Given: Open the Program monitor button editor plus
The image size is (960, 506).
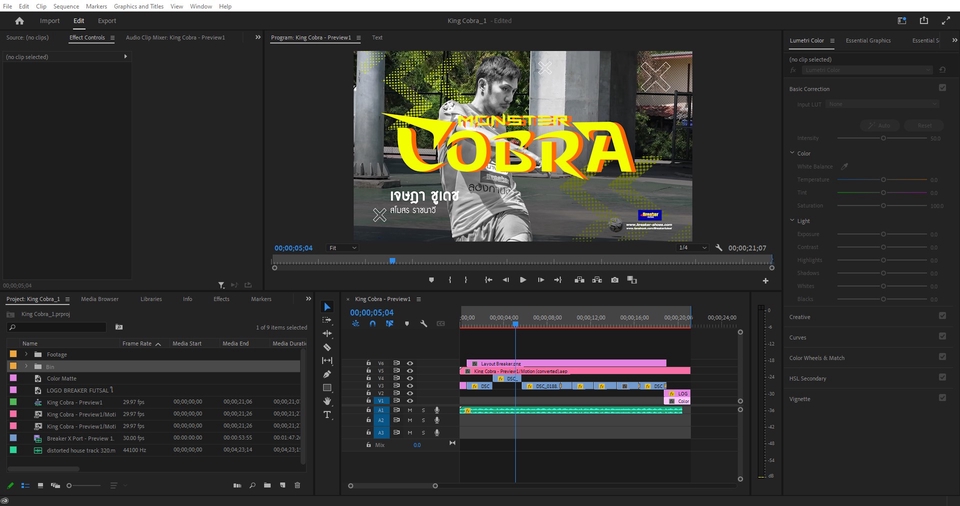Looking at the screenshot, I should tap(765, 281).
